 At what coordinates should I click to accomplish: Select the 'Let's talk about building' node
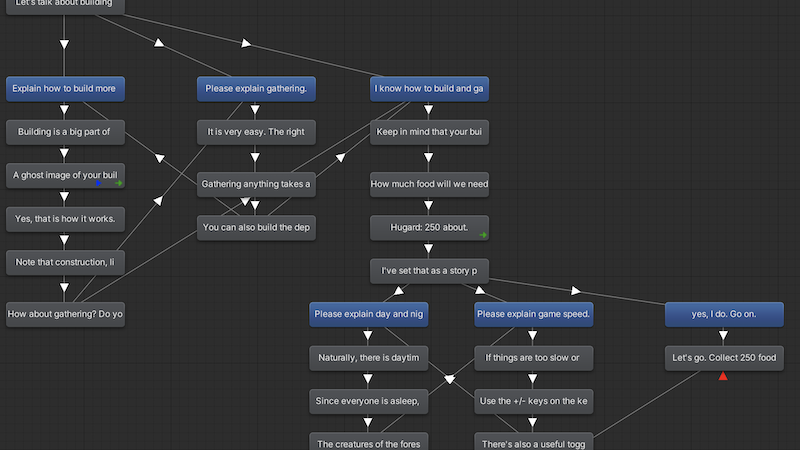(x=65, y=5)
